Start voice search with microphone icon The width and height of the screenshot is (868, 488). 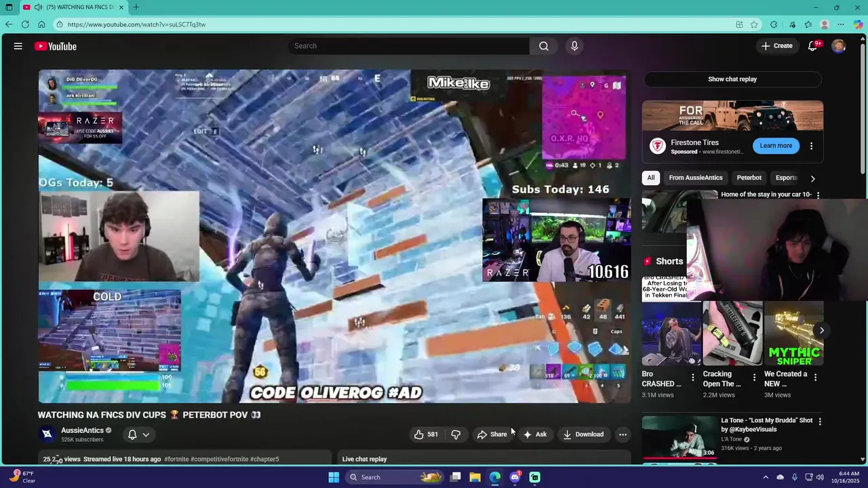tap(574, 46)
